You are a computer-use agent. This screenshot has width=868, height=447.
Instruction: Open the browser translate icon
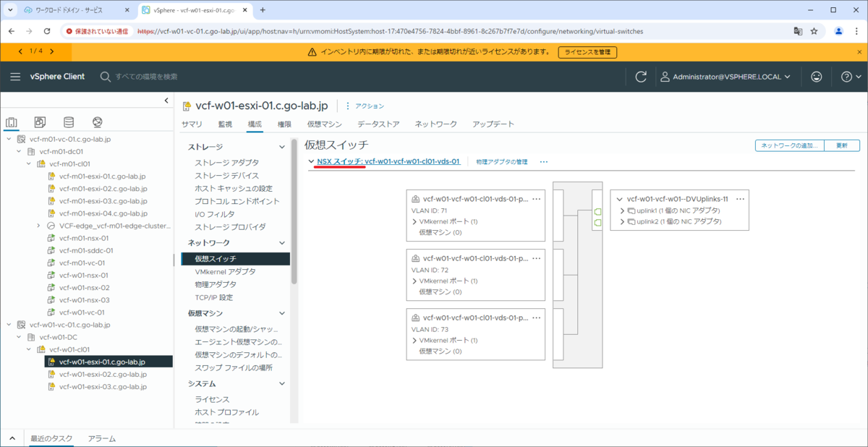point(798,31)
